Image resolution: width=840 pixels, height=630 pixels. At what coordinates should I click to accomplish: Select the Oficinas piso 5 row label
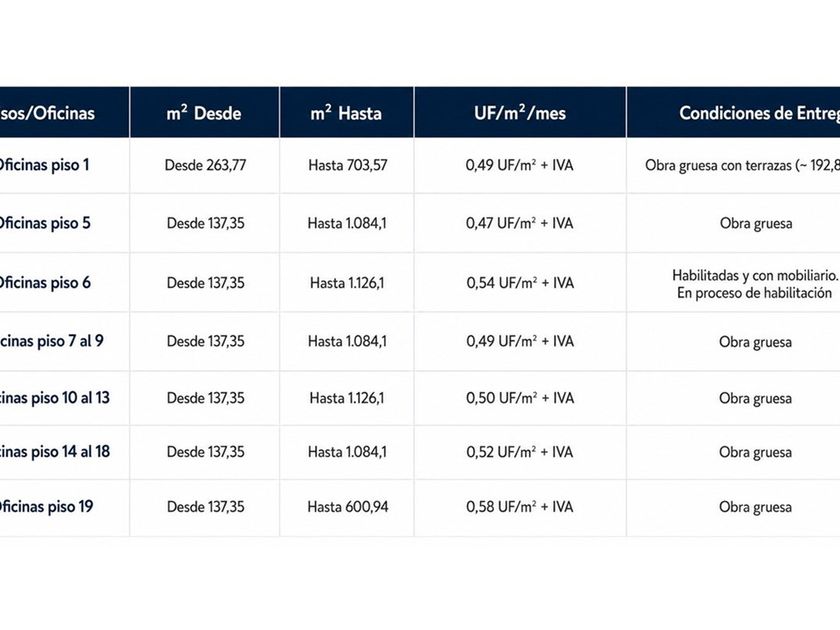(44, 223)
